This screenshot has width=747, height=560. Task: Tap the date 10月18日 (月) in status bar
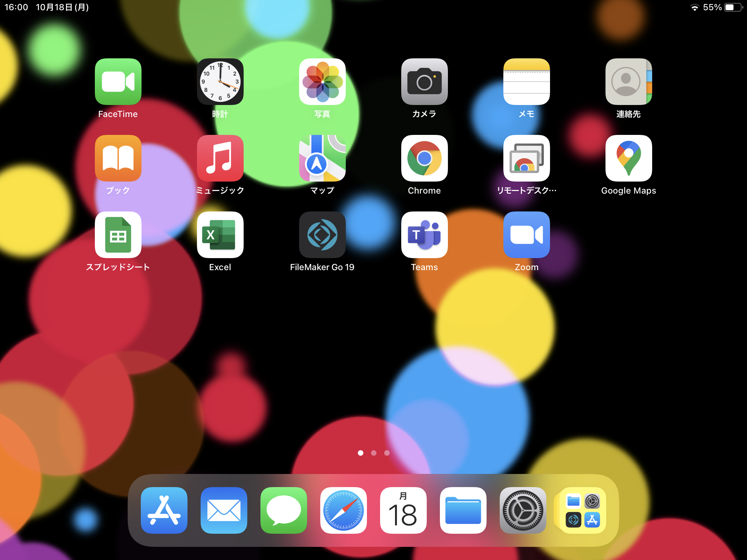[62, 7]
